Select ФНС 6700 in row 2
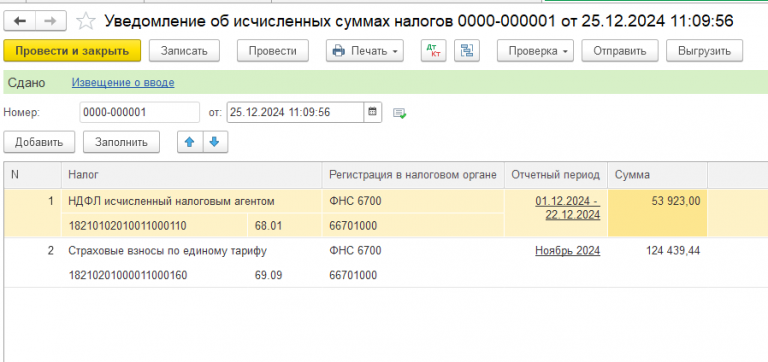The height and width of the screenshot is (362, 768). pyautogui.click(x=413, y=251)
